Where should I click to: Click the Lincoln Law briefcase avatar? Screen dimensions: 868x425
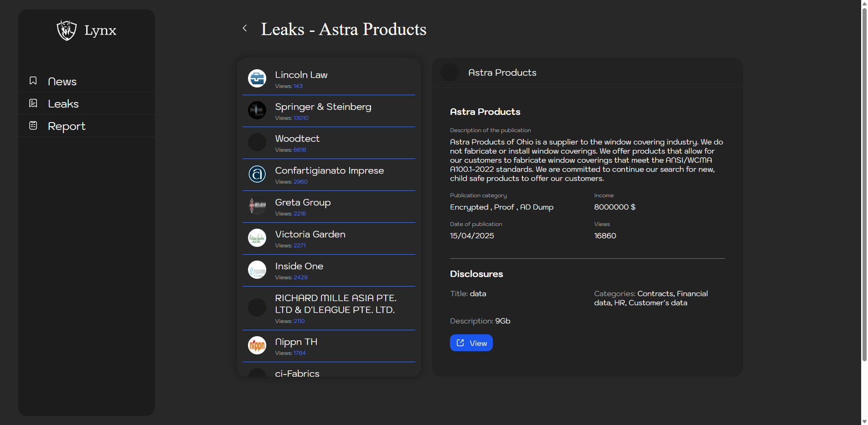257,78
